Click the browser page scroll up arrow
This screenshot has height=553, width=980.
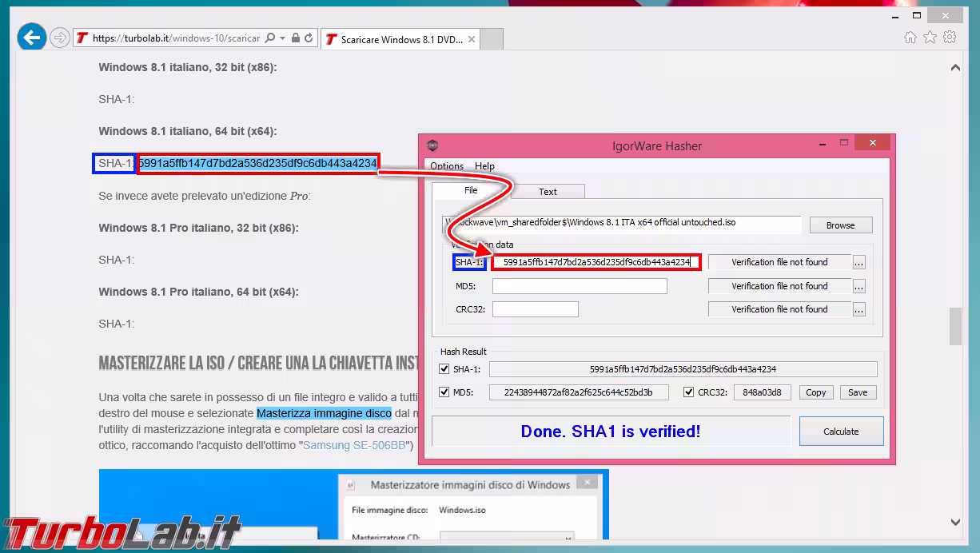[x=955, y=69]
